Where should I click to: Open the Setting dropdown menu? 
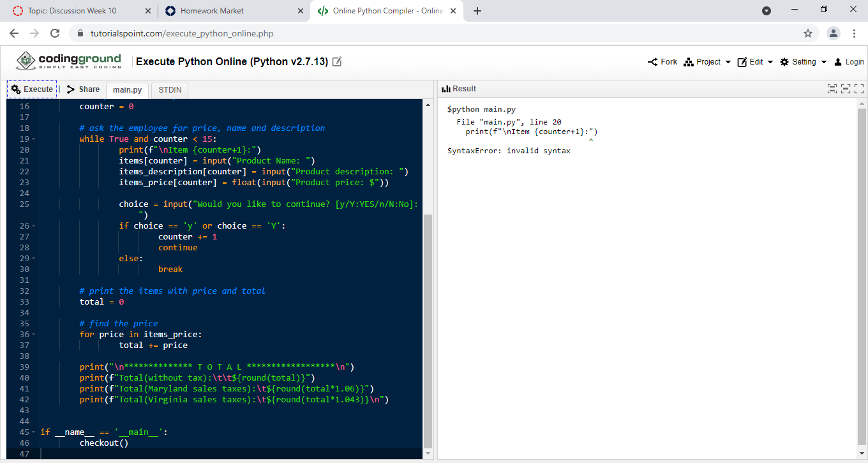[803, 62]
